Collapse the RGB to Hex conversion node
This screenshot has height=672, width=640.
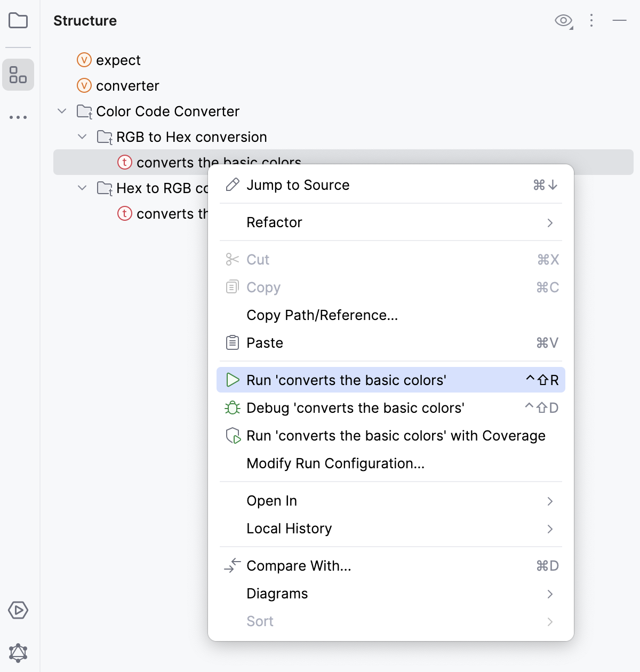[82, 137]
